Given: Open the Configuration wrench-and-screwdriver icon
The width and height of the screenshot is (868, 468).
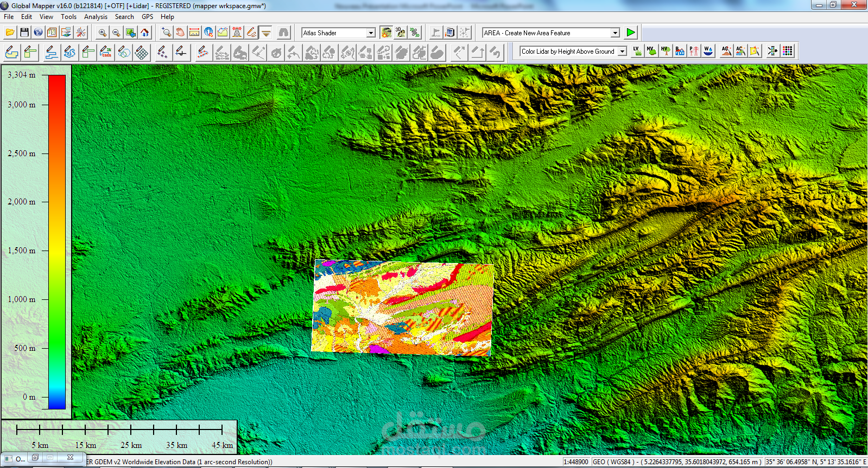Looking at the screenshot, I should click(81, 33).
